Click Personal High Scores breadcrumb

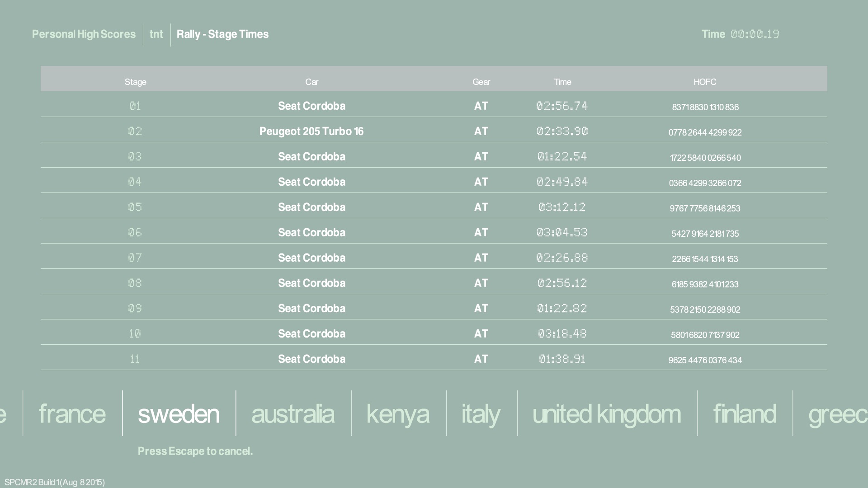(x=84, y=34)
